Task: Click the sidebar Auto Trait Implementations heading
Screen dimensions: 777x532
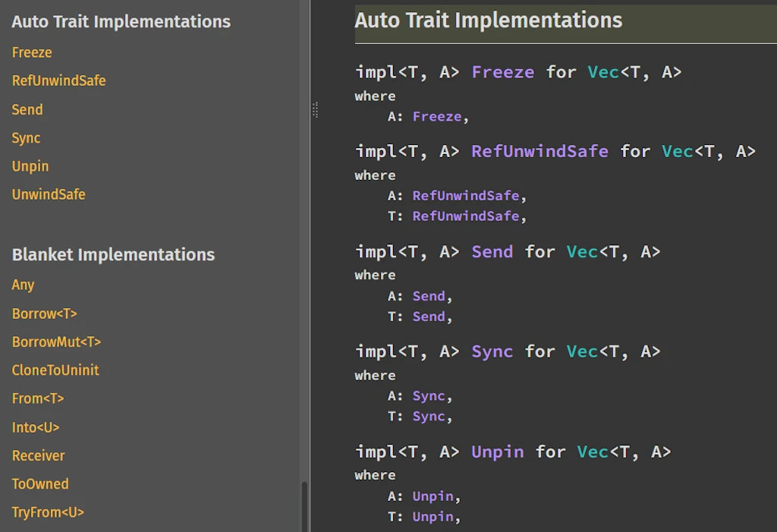Action: pos(121,21)
